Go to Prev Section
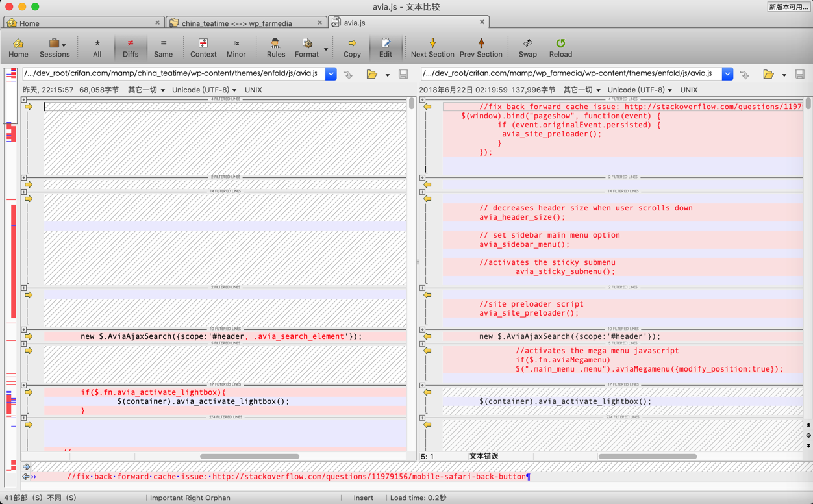813x504 pixels. [x=481, y=47]
